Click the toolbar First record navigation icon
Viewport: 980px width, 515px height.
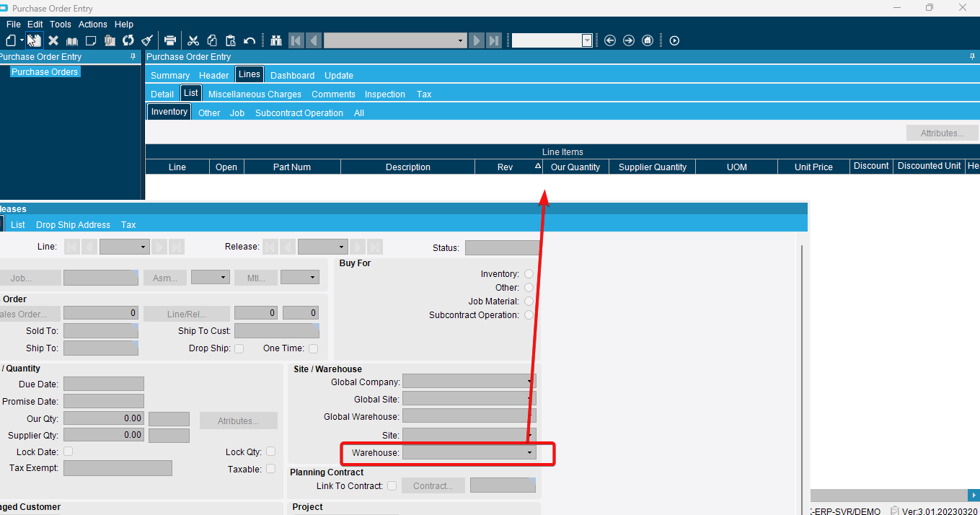coord(296,40)
